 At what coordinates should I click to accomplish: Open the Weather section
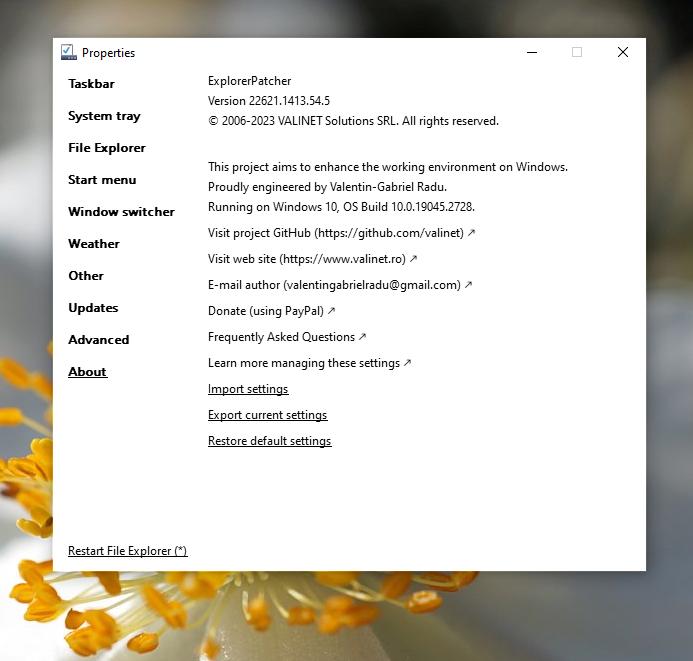94,244
